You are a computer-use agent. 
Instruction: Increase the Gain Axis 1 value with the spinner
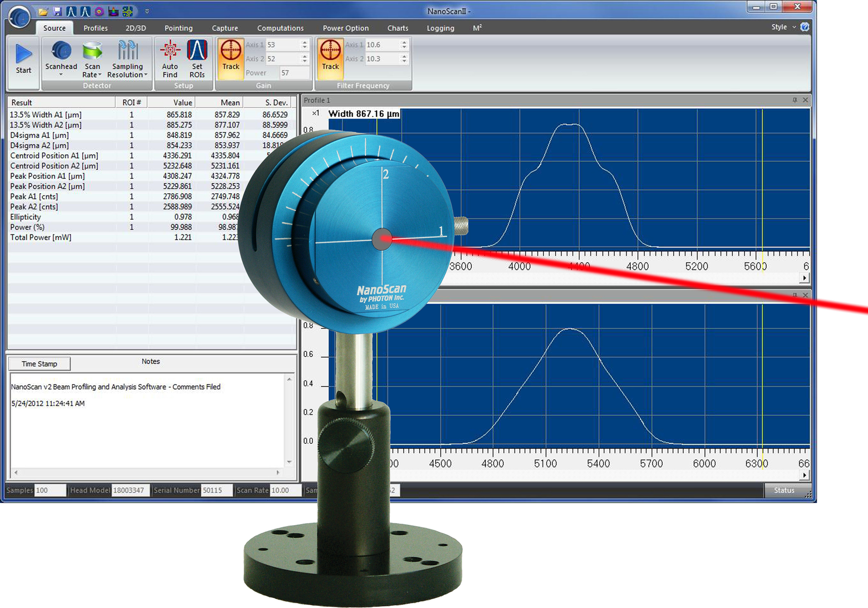click(x=305, y=42)
